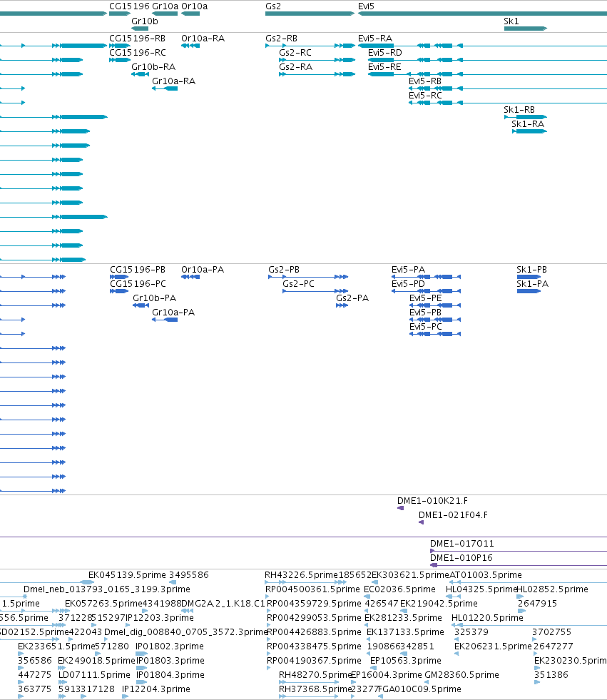Click the Gr10a-PA protein label

click(173, 313)
